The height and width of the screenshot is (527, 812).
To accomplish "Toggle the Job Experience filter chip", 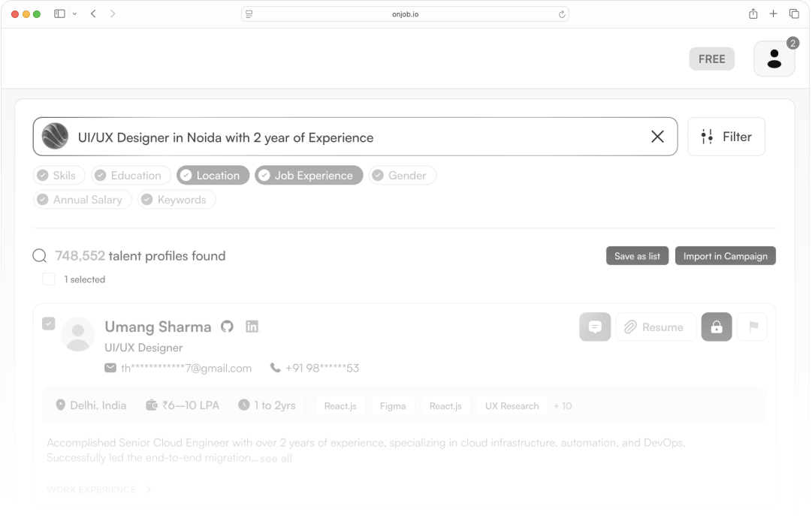I will point(309,176).
